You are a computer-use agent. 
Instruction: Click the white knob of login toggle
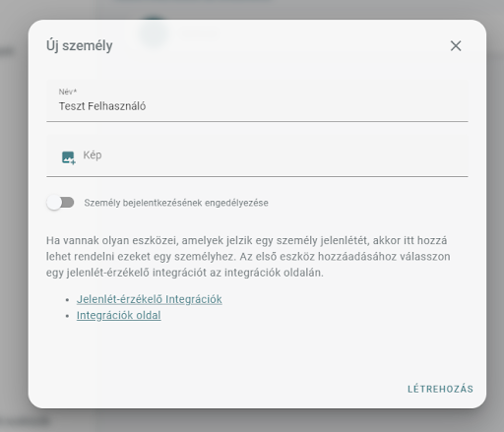[x=54, y=203]
